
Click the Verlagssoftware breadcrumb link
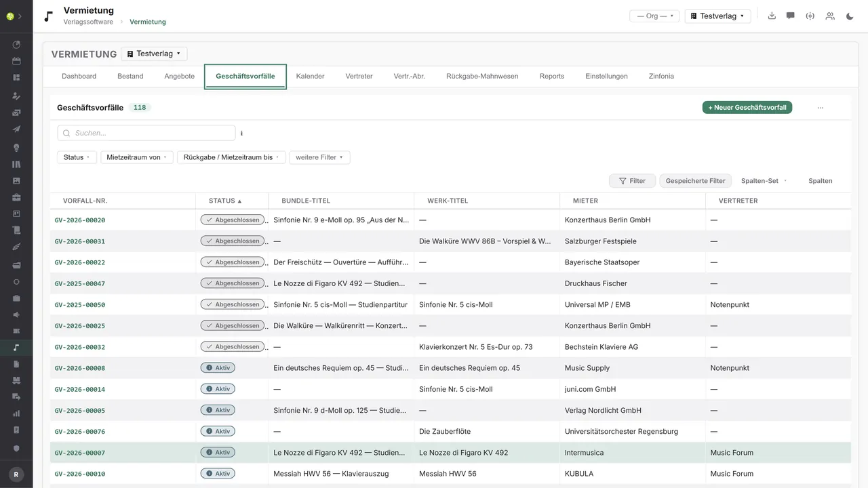[x=88, y=22]
